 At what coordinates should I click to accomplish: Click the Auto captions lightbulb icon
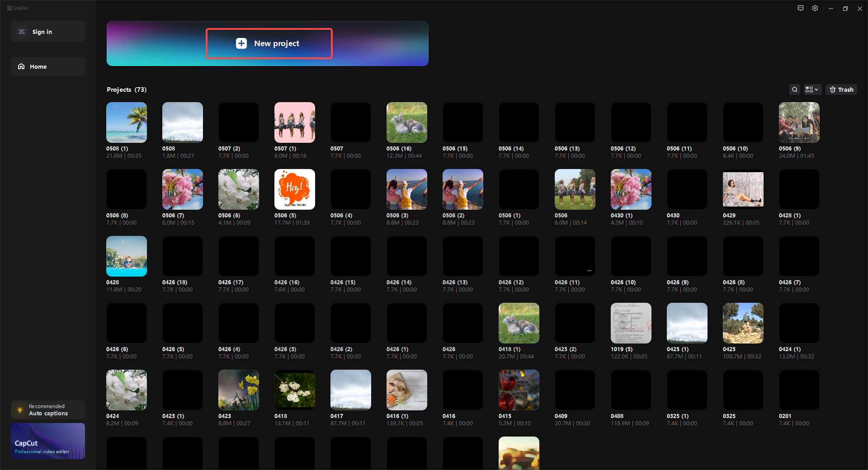pos(20,410)
